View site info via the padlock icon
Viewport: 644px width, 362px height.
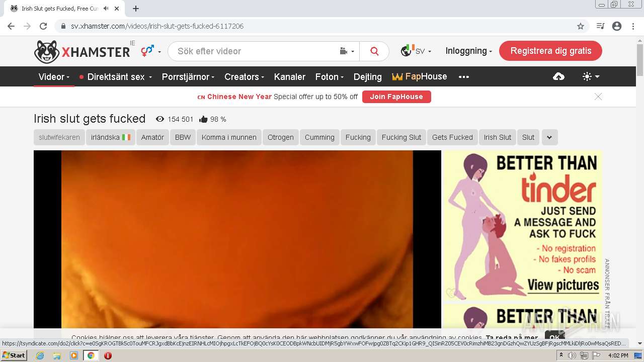63,26
